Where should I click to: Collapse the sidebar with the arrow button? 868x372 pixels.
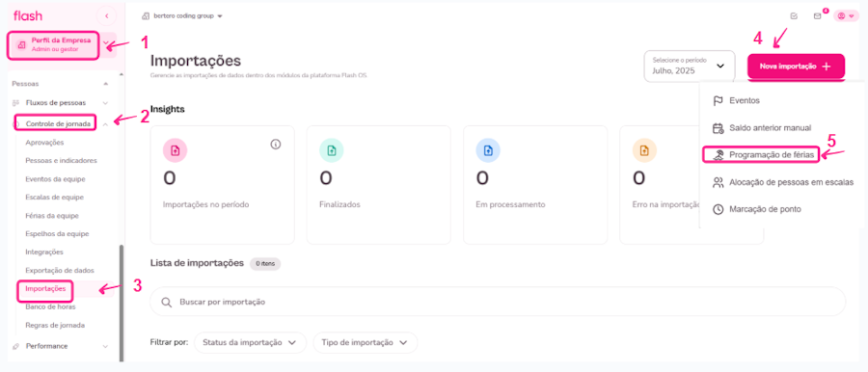(106, 16)
